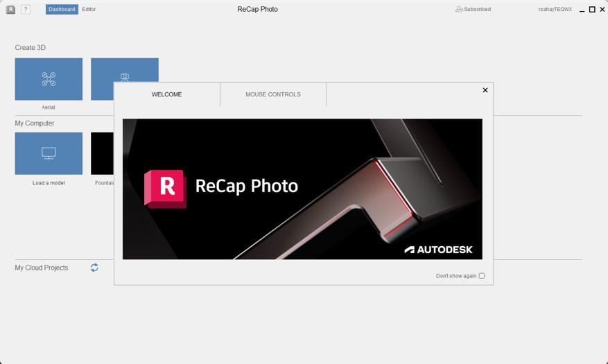Minimize the ReCap Photo window
Image resolution: width=608 pixels, height=364 pixels.
point(582,10)
